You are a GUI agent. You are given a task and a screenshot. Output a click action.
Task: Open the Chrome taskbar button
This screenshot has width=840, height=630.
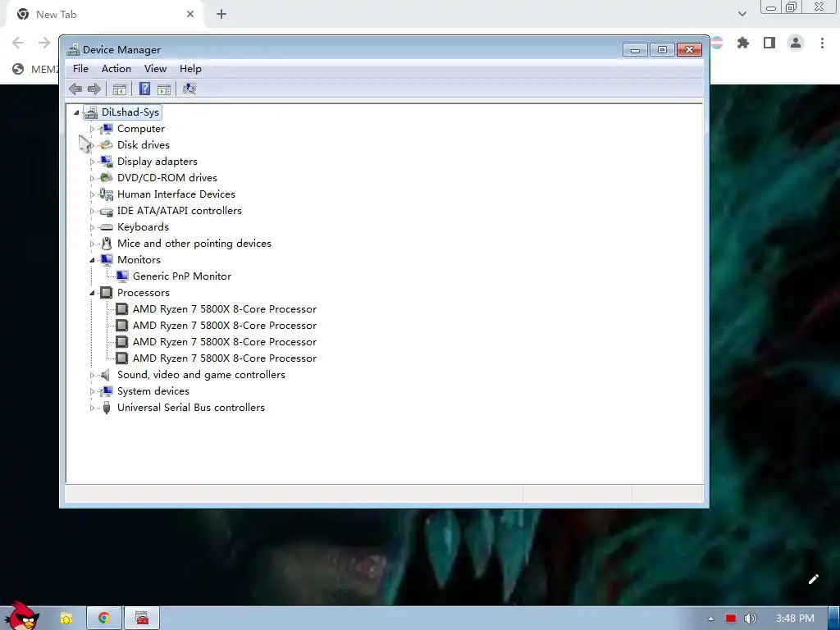tap(104, 619)
